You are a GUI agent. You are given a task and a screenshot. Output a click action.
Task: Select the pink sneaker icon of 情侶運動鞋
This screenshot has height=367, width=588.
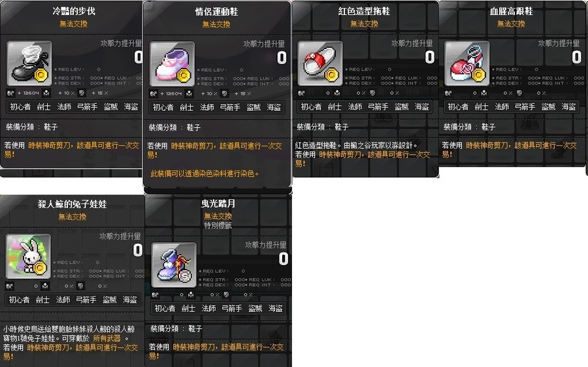click(x=172, y=64)
